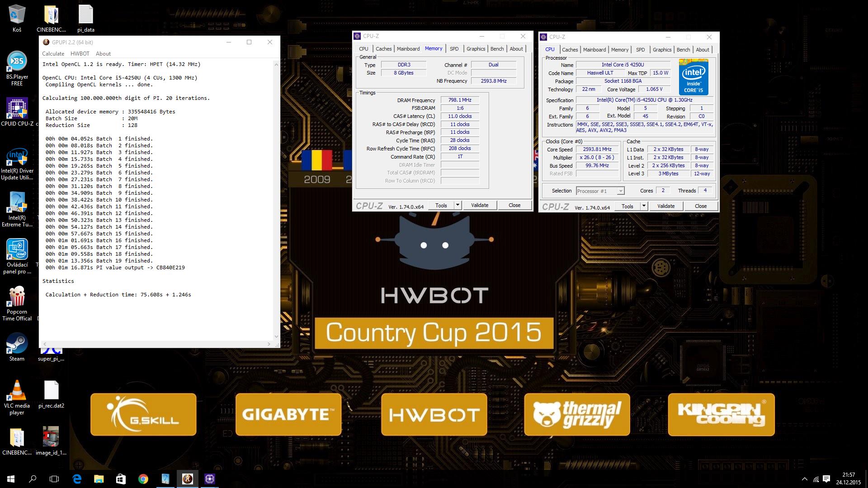Show hidden tray icons chevron
868x488 pixels.
tap(804, 479)
